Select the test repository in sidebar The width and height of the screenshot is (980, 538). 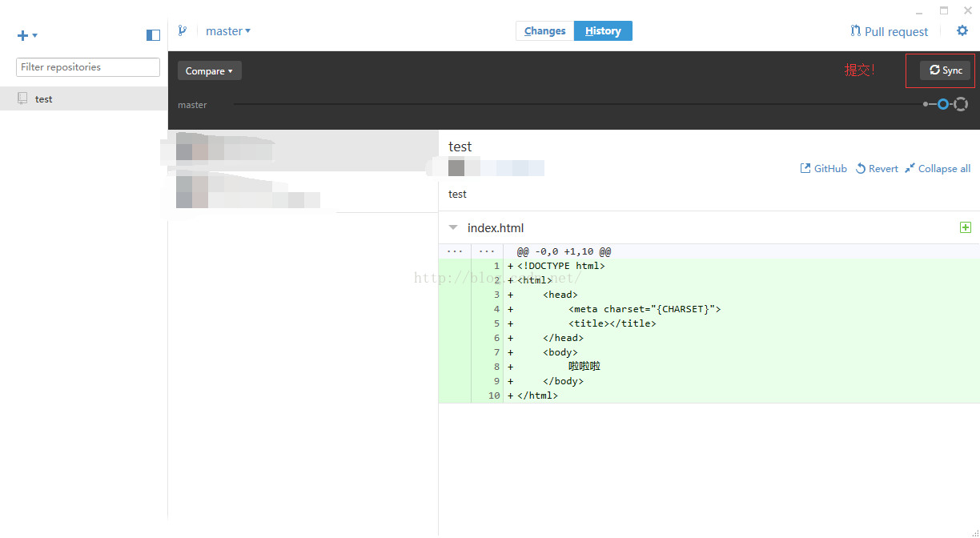click(83, 98)
